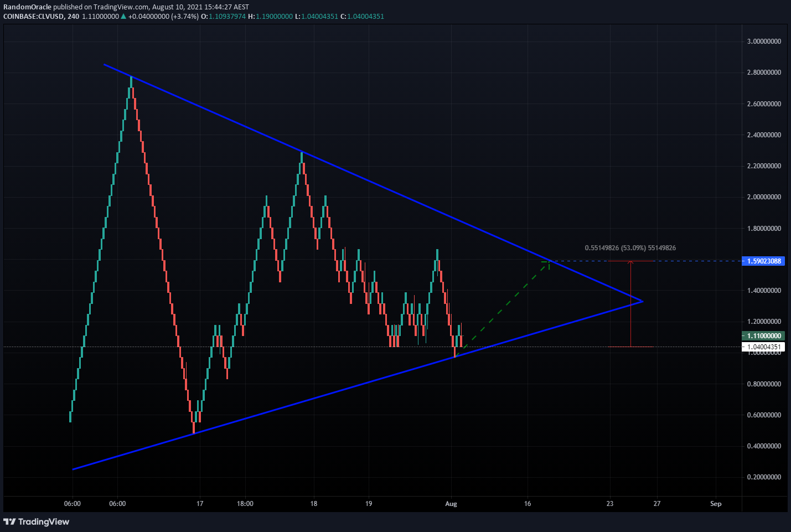Click the 1.04004351 current price label
The width and height of the screenshot is (791, 532).
click(763, 347)
